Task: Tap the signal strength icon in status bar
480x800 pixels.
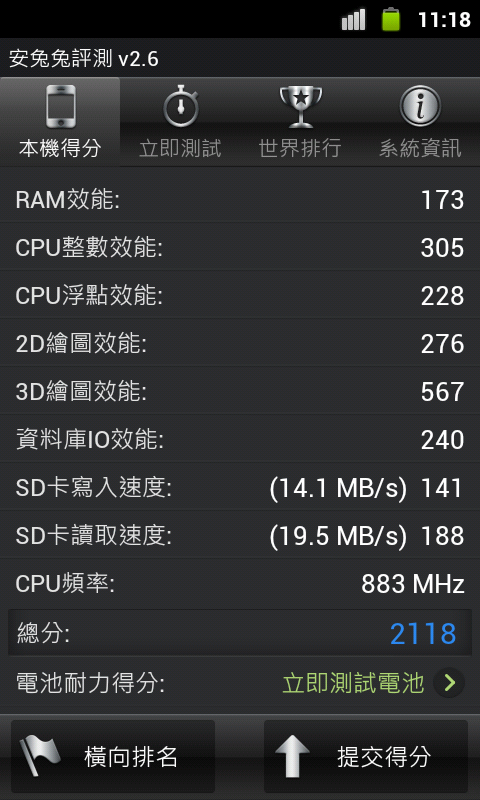Action: [353, 20]
